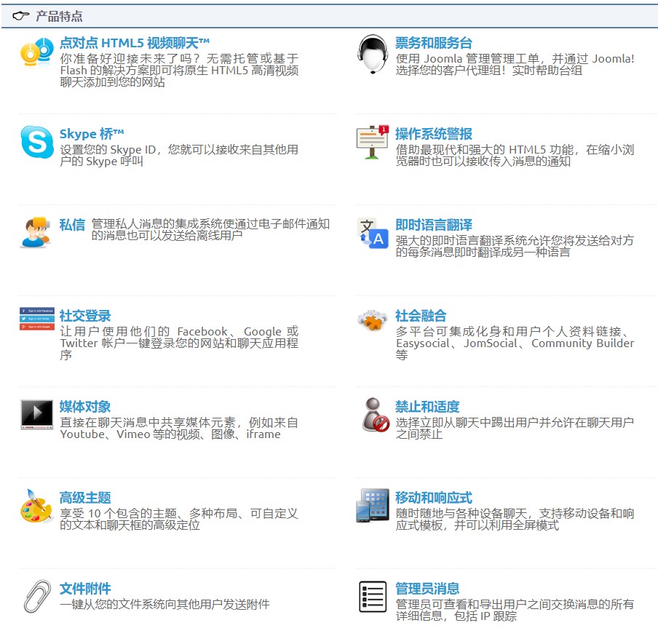Click description starting 你准备好迎接未来了吗
Screen dimensions: 658x644
click(x=179, y=70)
